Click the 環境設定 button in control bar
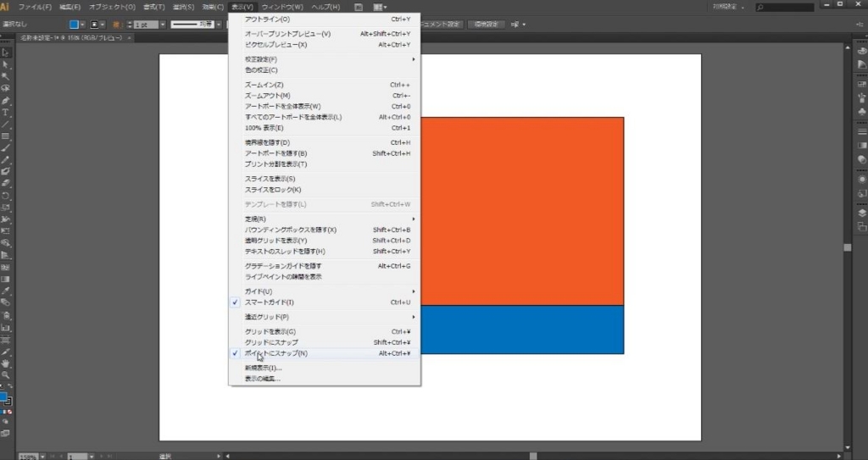 tap(486, 25)
